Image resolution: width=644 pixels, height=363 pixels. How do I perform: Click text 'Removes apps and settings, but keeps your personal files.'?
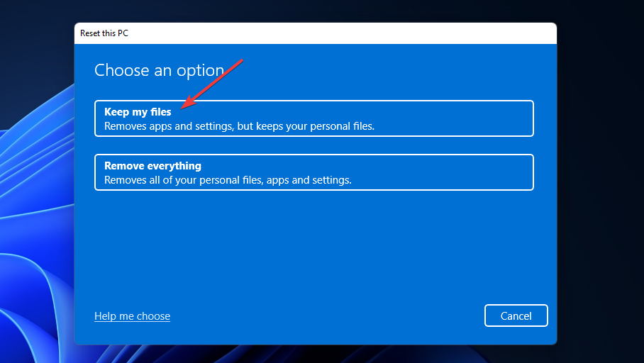240,126
